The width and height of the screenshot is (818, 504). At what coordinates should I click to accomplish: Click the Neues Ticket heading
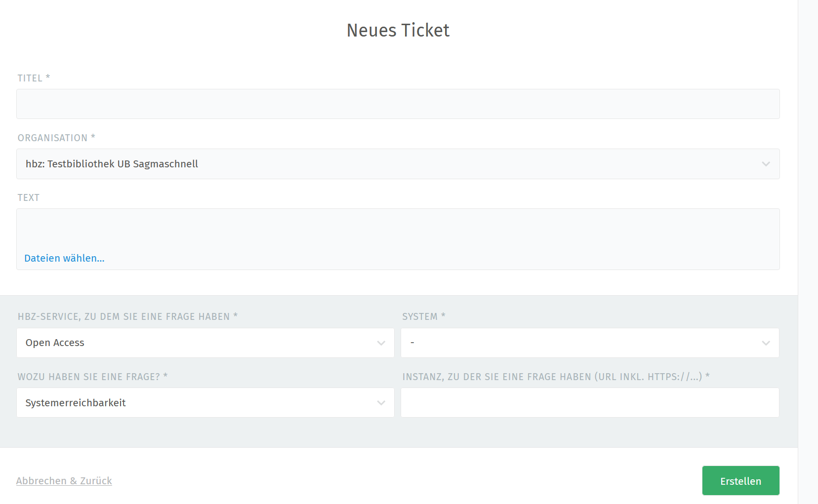click(398, 31)
